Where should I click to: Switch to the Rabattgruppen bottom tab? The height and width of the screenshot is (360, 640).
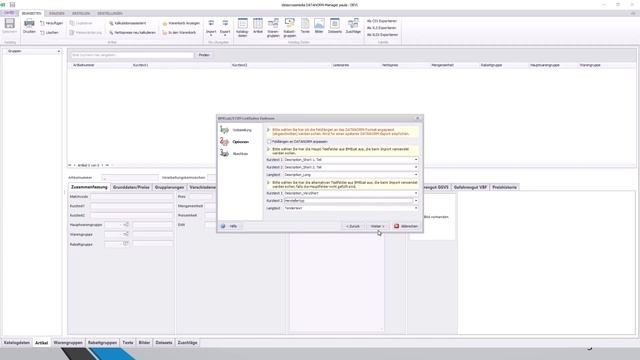102,343
